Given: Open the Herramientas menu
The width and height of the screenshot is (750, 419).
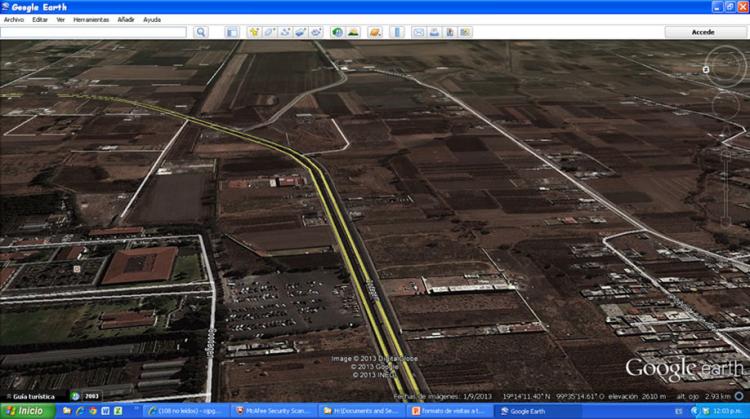Looking at the screenshot, I should (x=91, y=20).
